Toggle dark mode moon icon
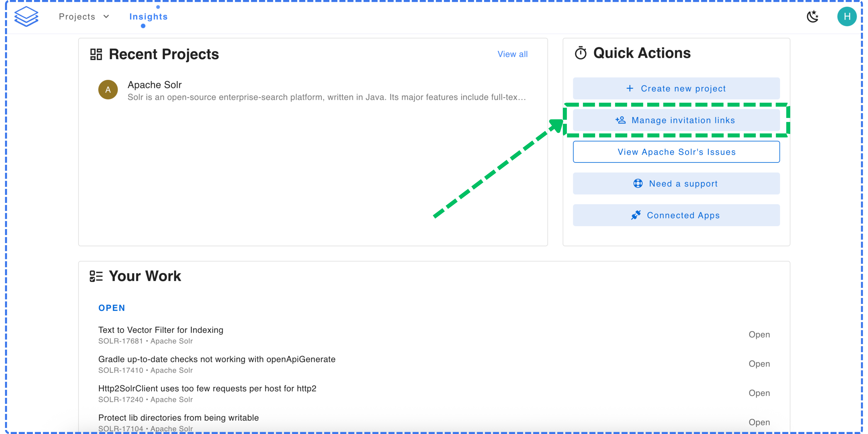868x434 pixels. [812, 16]
